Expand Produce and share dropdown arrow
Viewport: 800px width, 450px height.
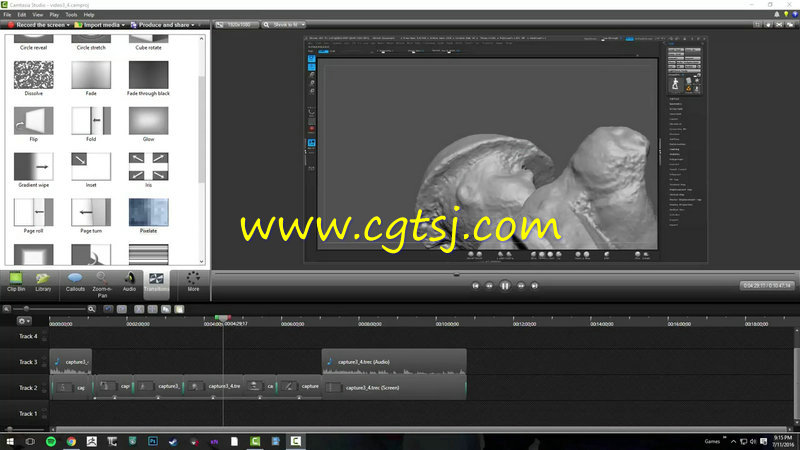coord(193,25)
